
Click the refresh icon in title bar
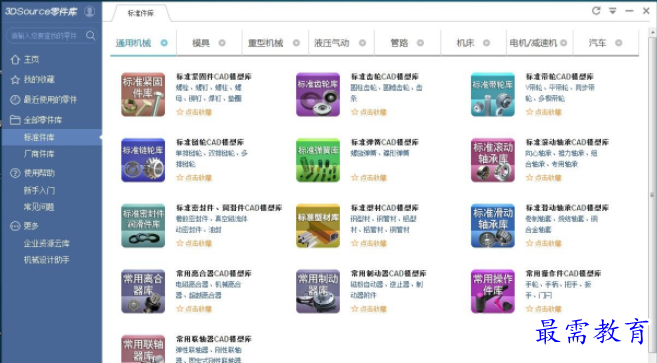tap(596, 11)
